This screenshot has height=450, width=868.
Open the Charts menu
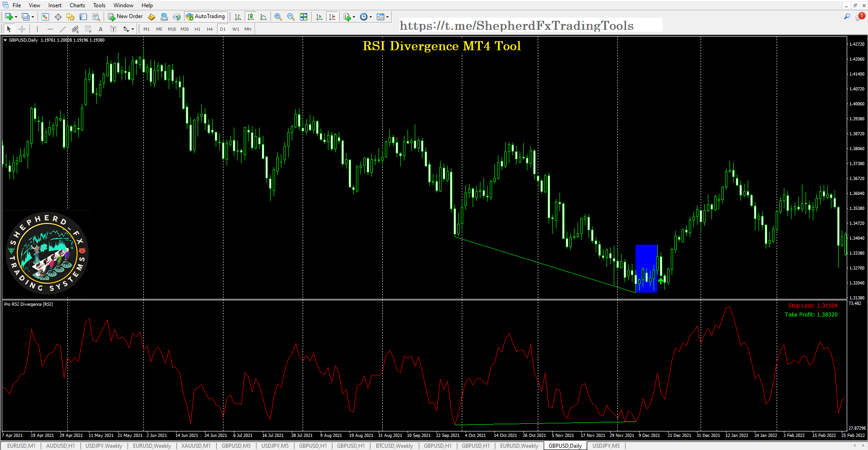pos(77,5)
